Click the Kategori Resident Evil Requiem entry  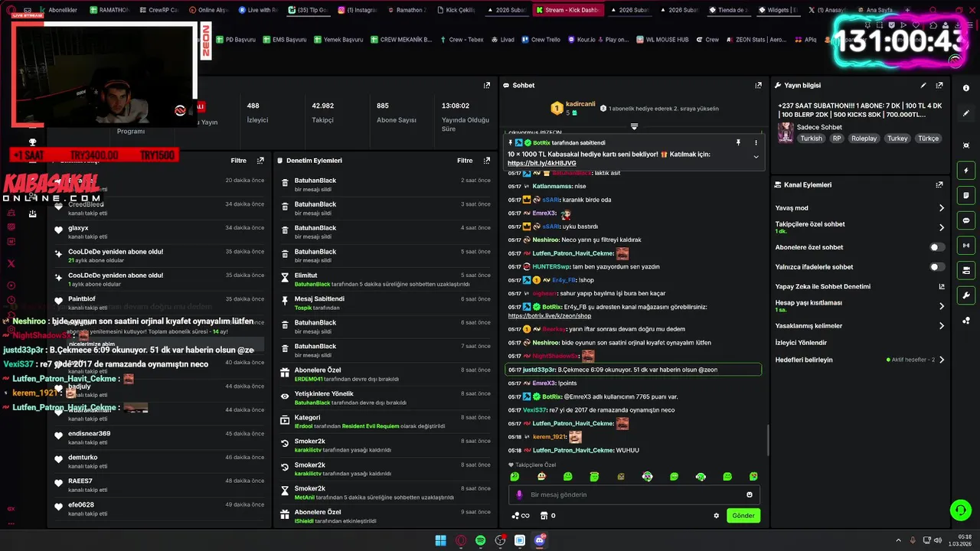tap(386, 422)
